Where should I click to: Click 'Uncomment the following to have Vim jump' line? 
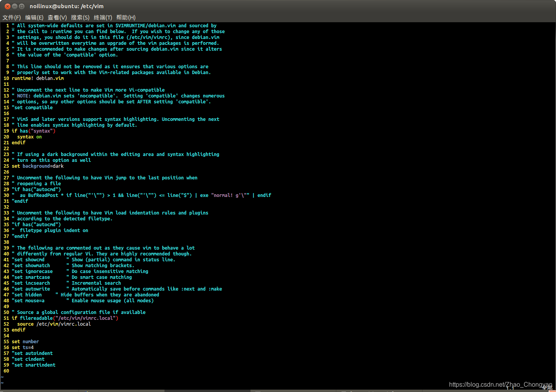point(105,178)
